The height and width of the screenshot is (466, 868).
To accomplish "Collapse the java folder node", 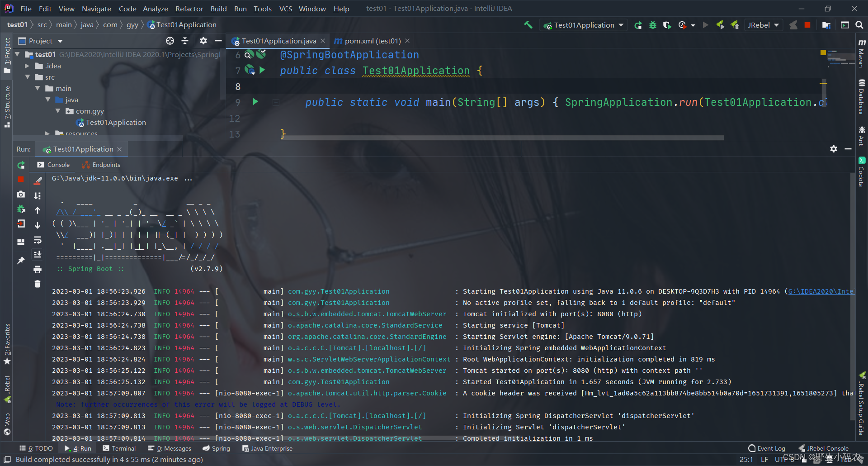I will pos(48,100).
